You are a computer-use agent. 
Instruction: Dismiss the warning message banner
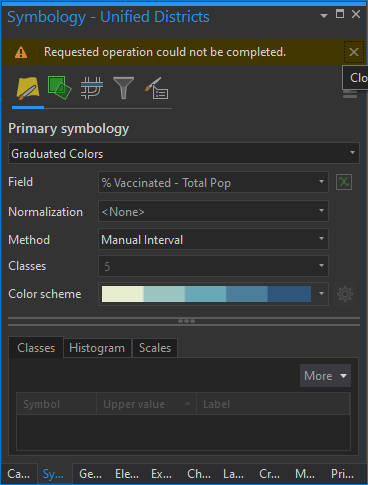[x=354, y=52]
